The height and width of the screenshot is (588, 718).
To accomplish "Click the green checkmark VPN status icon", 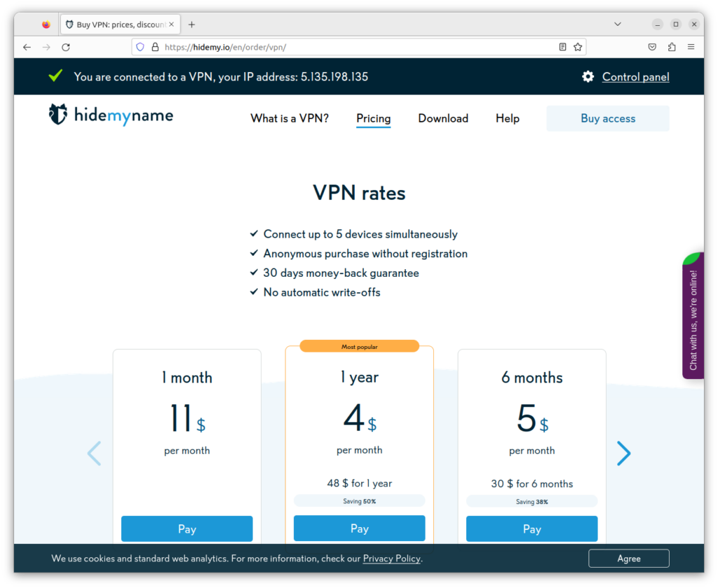I will point(55,76).
